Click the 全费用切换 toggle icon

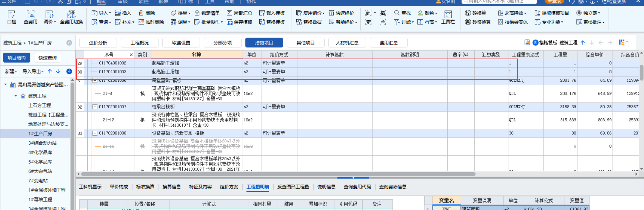click(x=71, y=14)
